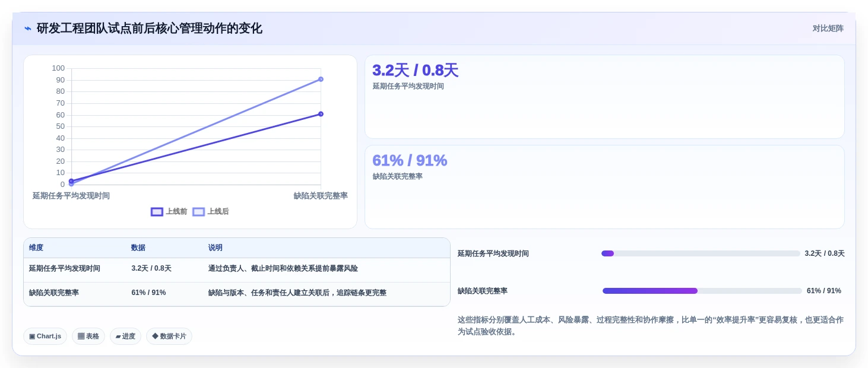Click progress value 3.2天 / 0.8天
The image size is (868, 368).
pos(825,253)
